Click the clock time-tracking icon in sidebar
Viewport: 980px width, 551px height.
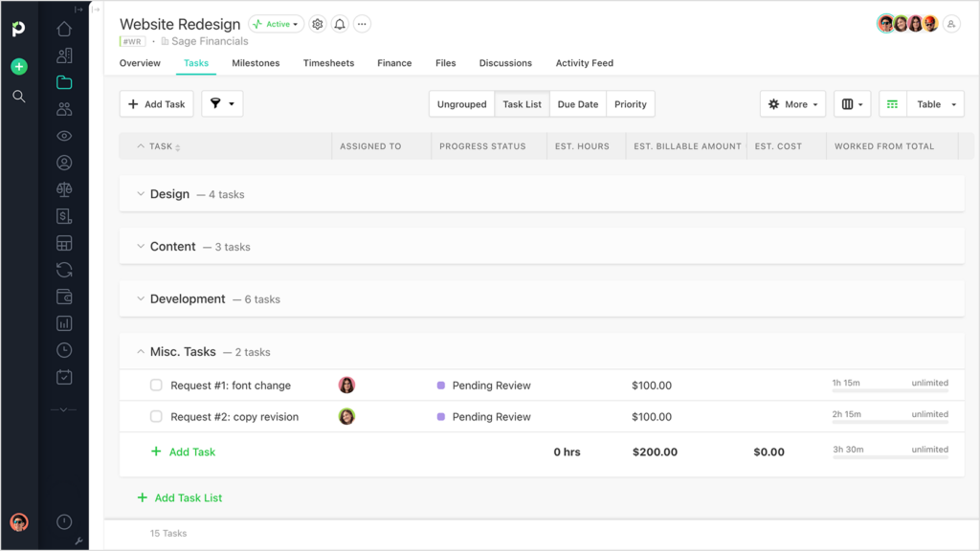click(x=63, y=350)
